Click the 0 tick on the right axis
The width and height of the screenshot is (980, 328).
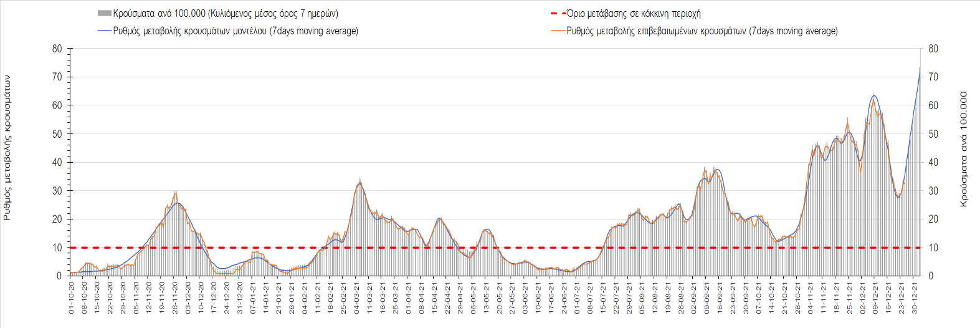click(931, 276)
